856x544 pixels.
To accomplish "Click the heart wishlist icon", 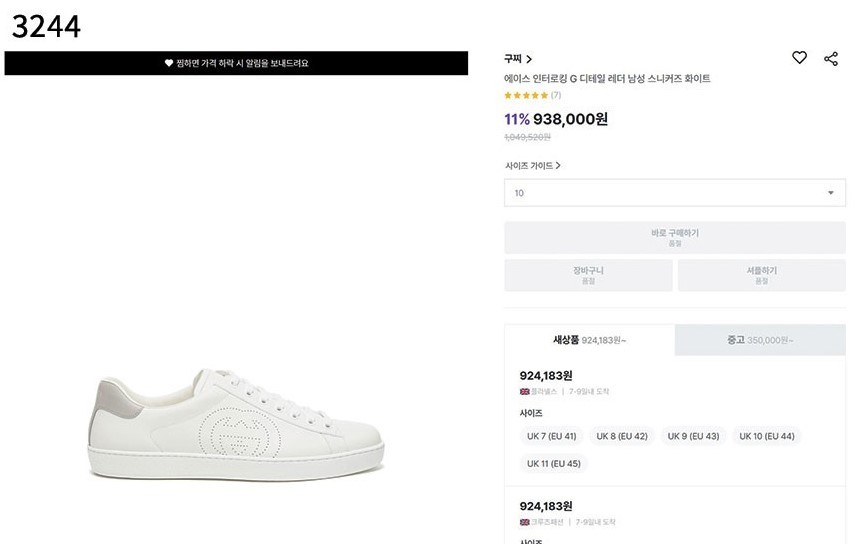I will [x=799, y=58].
